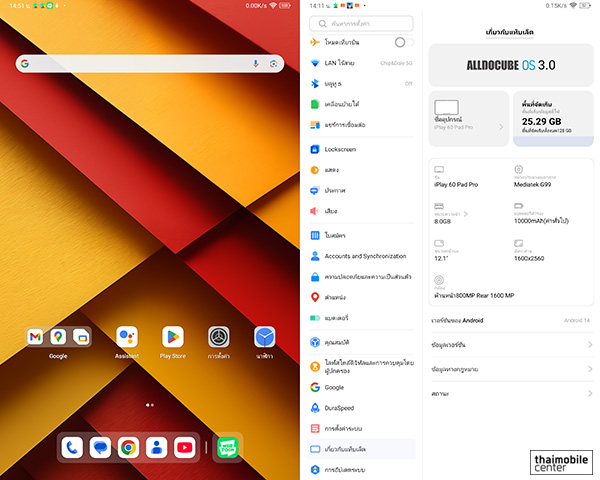Image resolution: width=600 pixels, height=480 pixels.
Task: Open Digital Wellbeing with orange hourglass icon
Action: point(361,366)
